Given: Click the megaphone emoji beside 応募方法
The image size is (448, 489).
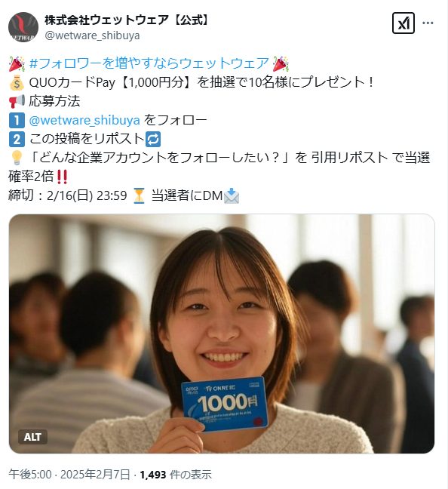Looking at the screenshot, I should 17,102.
